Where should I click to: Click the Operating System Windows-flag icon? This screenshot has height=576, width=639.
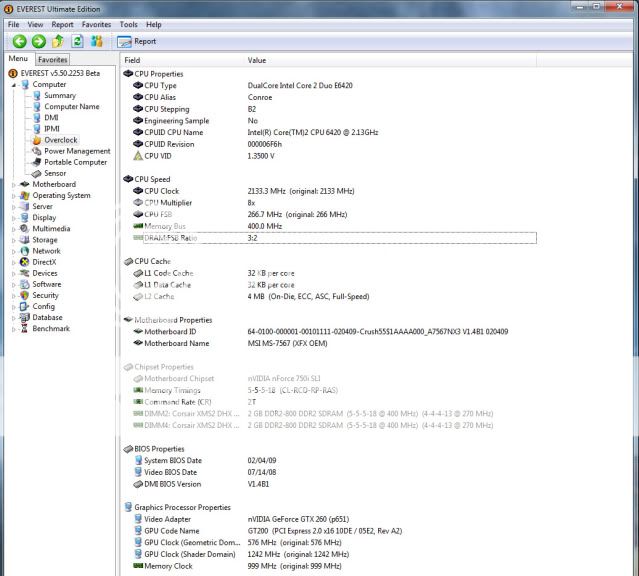pyautogui.click(x=25, y=195)
